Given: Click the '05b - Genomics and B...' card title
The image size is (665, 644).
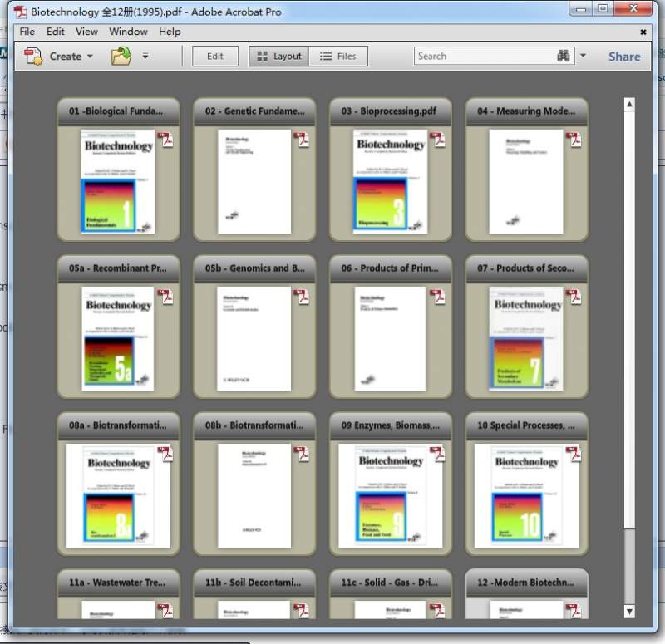Looking at the screenshot, I should point(255,268).
